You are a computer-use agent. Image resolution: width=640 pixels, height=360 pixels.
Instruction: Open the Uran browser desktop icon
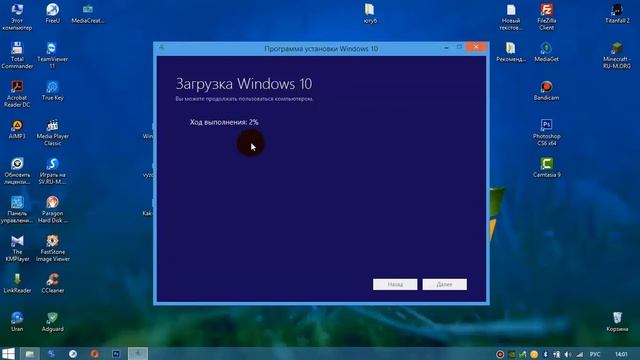(17, 322)
